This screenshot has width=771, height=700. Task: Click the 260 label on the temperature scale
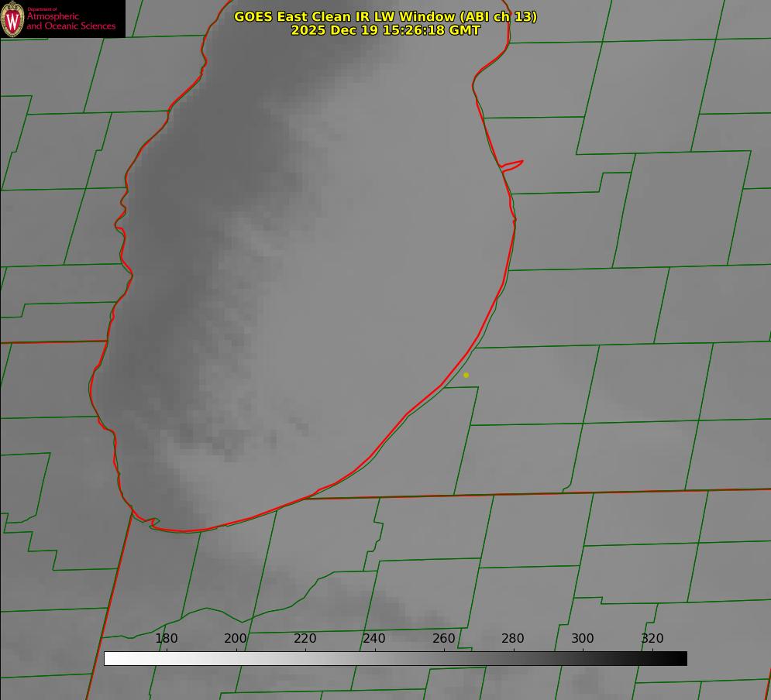coord(444,639)
